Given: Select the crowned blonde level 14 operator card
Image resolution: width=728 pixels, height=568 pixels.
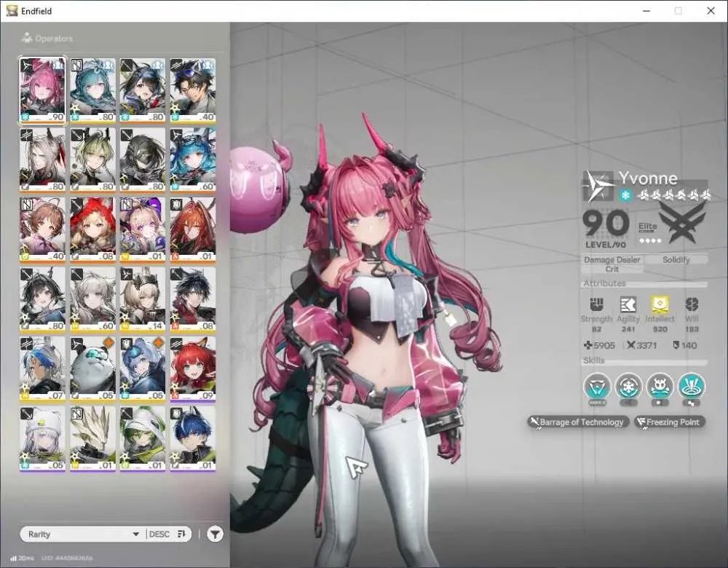Looking at the screenshot, I should (x=143, y=299).
